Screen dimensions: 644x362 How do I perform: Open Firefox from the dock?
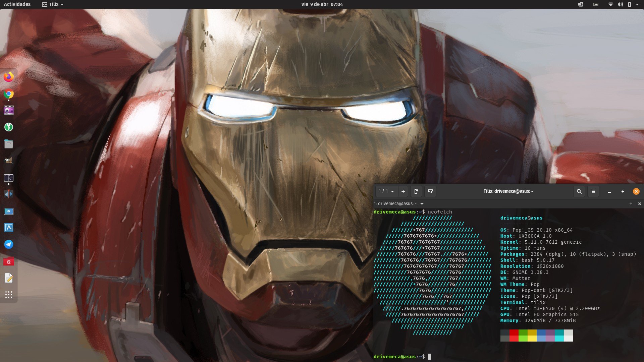click(9, 77)
